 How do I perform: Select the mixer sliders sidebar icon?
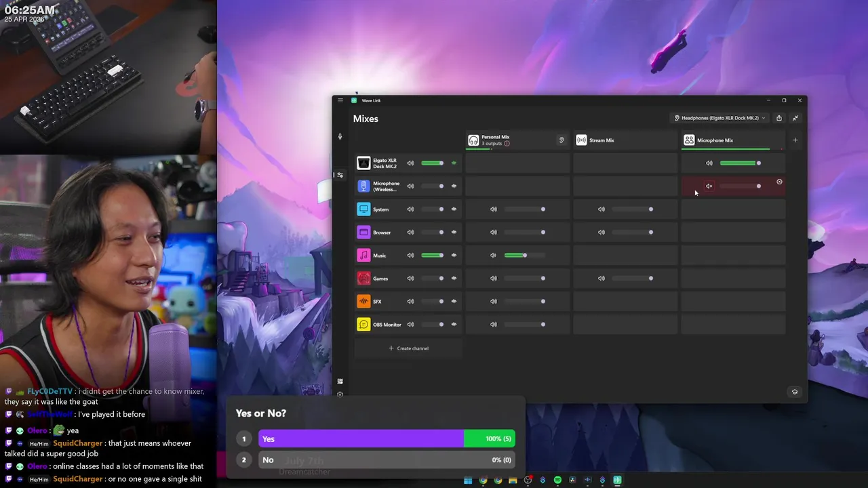tap(340, 175)
